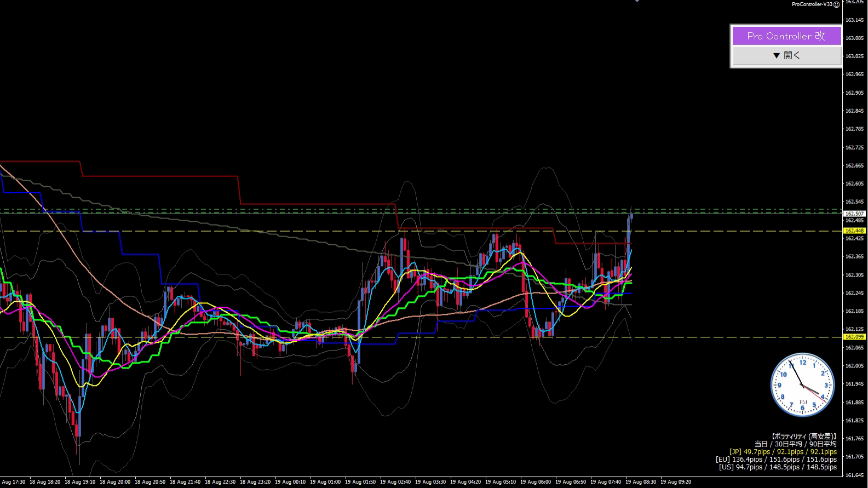The height and width of the screenshot is (488, 868).
Task: Click the 19 Aug 02:40 time axis label
Action: pos(395,482)
